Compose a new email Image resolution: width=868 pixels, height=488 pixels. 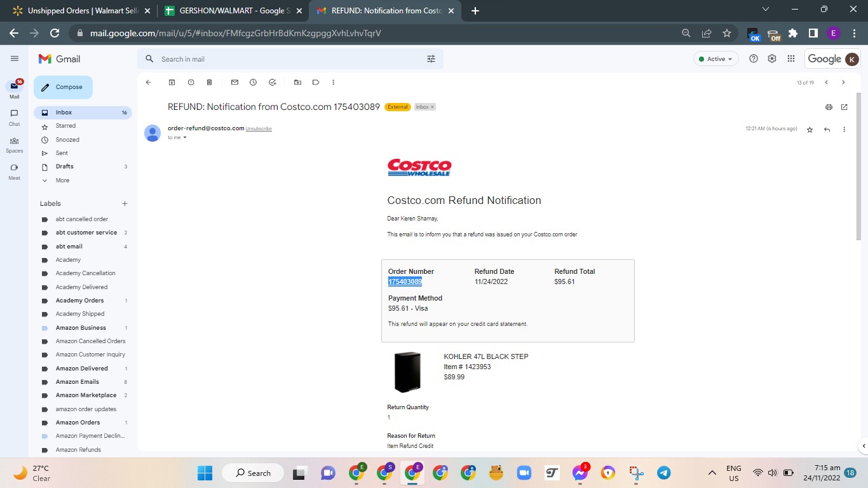(63, 87)
